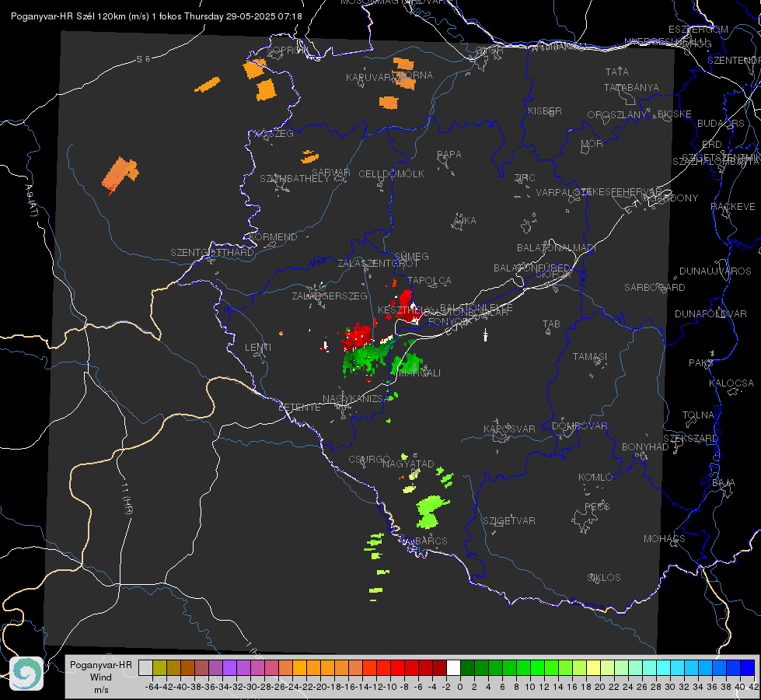Select the BARCS city label
This screenshot has height=700, width=761.
[x=431, y=541]
